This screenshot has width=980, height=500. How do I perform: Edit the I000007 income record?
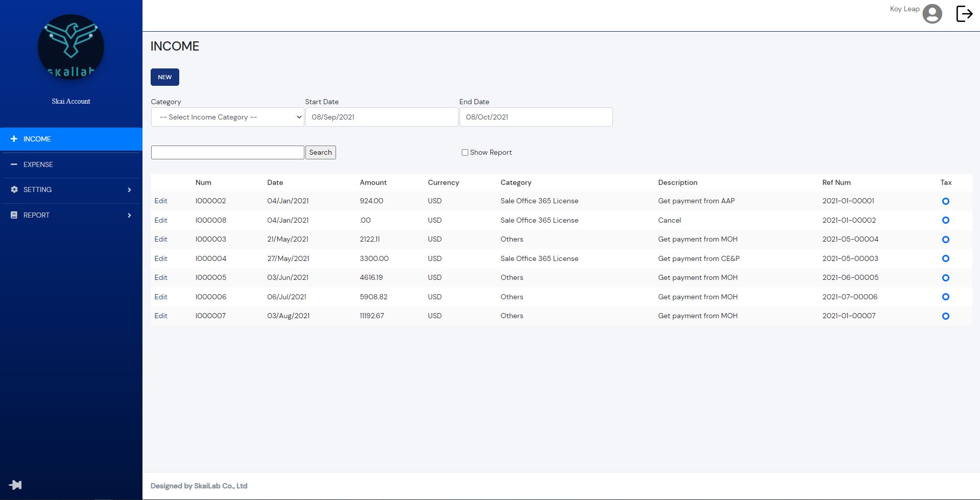point(161,316)
